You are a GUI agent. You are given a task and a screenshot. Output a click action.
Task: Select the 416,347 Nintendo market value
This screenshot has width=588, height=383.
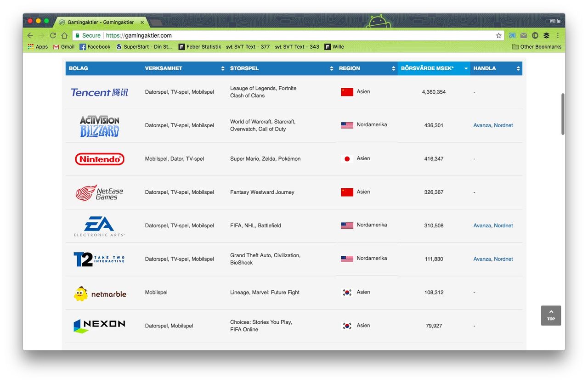click(x=434, y=159)
